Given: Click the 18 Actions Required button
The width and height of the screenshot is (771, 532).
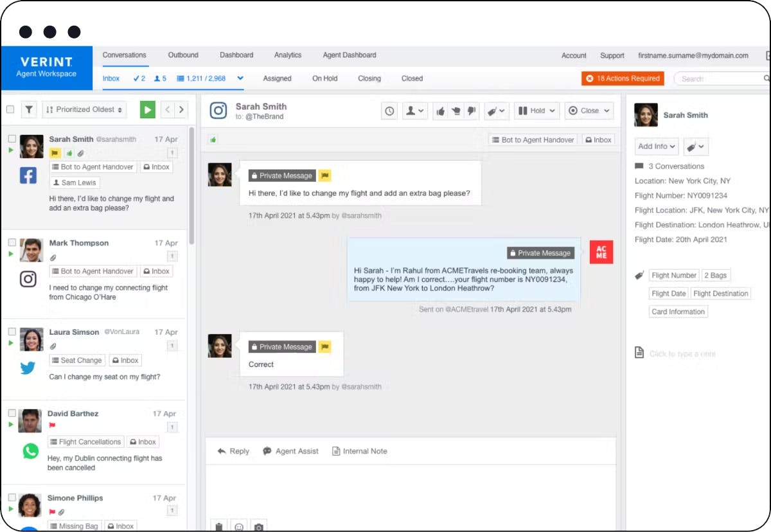Looking at the screenshot, I should pyautogui.click(x=622, y=78).
